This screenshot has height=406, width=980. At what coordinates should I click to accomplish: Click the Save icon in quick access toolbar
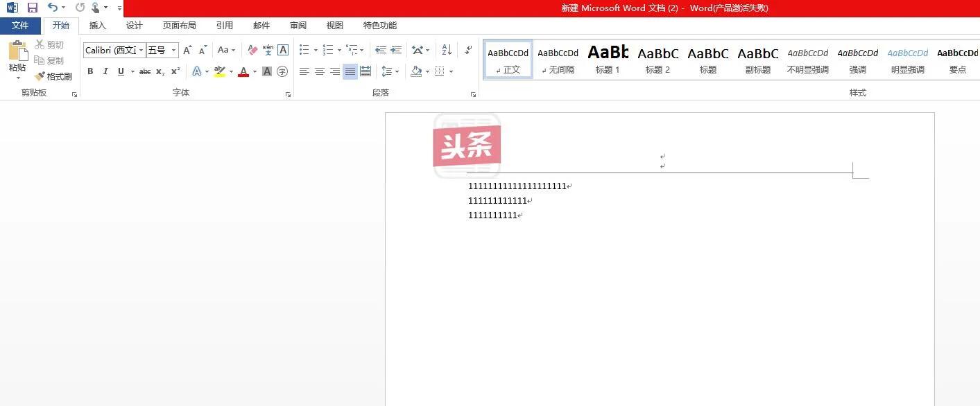(x=31, y=8)
